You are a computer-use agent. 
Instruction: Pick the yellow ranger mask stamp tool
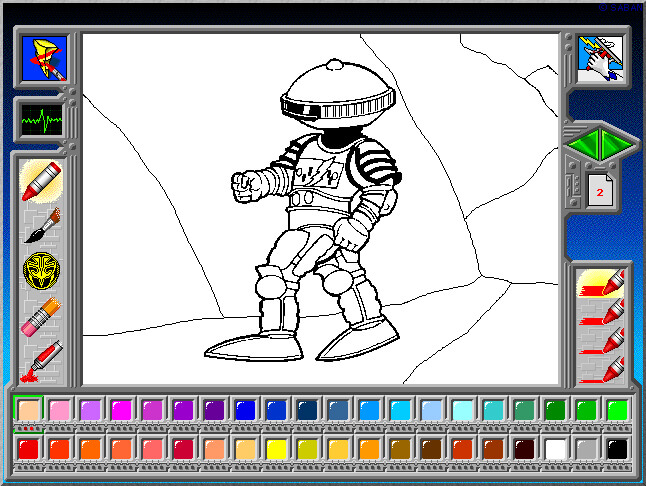coord(41,271)
